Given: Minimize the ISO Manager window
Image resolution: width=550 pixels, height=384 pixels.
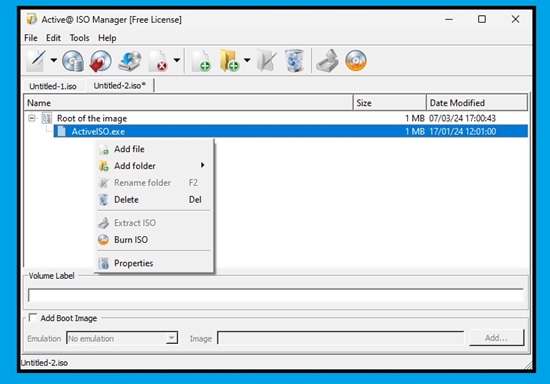Looking at the screenshot, I should click(x=449, y=19).
